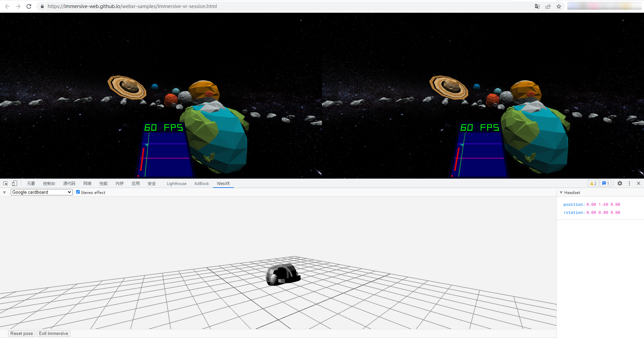Viewport: 644px width, 338px height.
Task: Uncheck the Stereo effect checkbox
Action: (78, 192)
